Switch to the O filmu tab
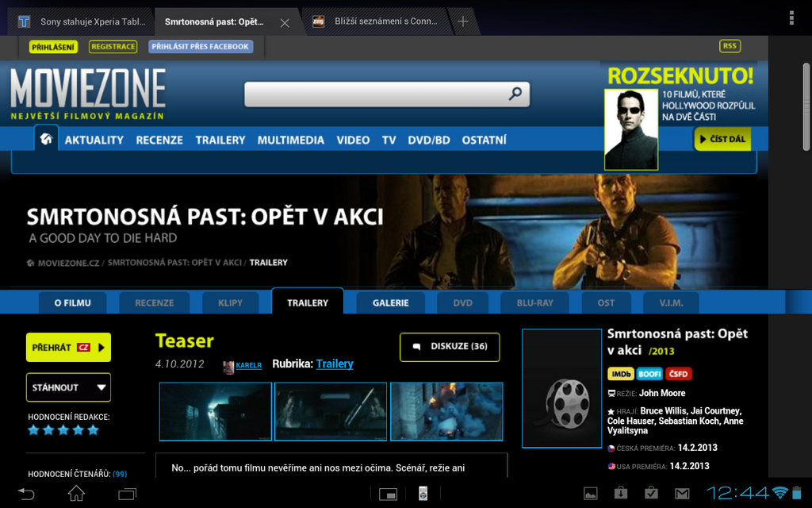Screen dimensions: 812x508 point(72,302)
